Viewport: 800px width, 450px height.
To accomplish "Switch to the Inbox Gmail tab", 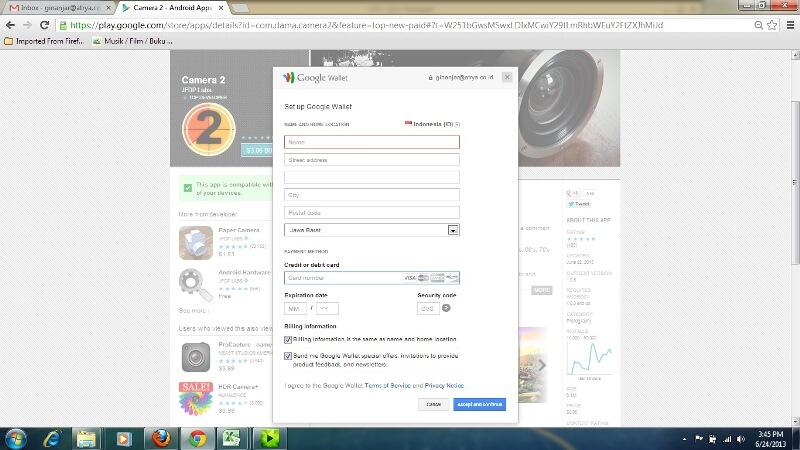I will [x=60, y=8].
